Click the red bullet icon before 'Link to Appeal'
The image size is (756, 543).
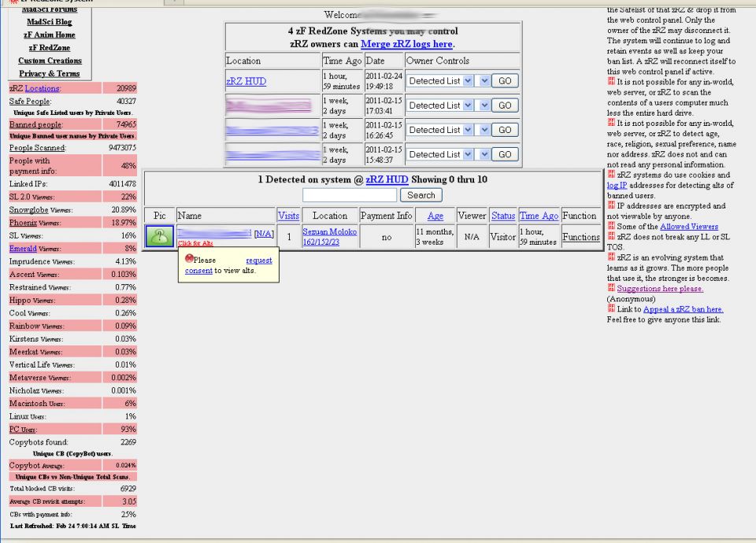[611, 308]
